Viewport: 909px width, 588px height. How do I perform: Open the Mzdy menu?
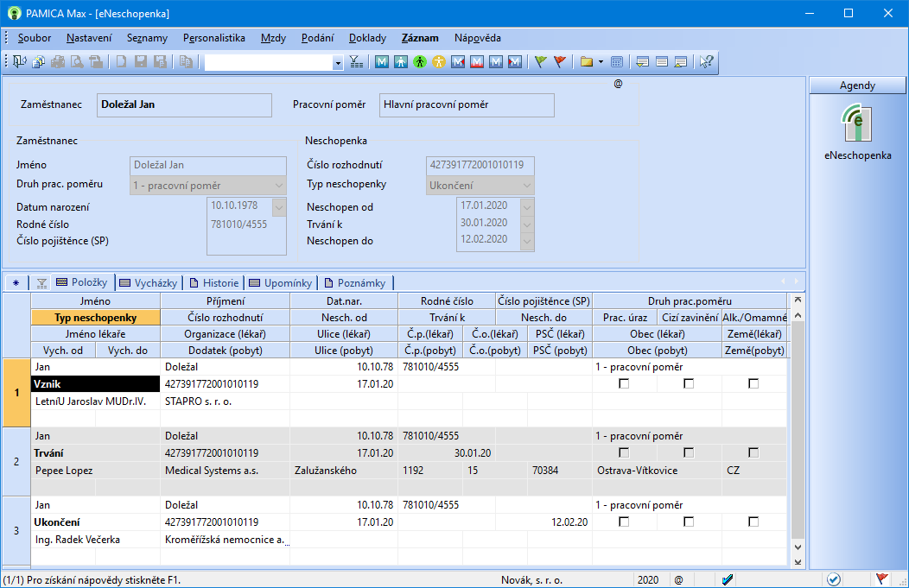pyautogui.click(x=273, y=38)
